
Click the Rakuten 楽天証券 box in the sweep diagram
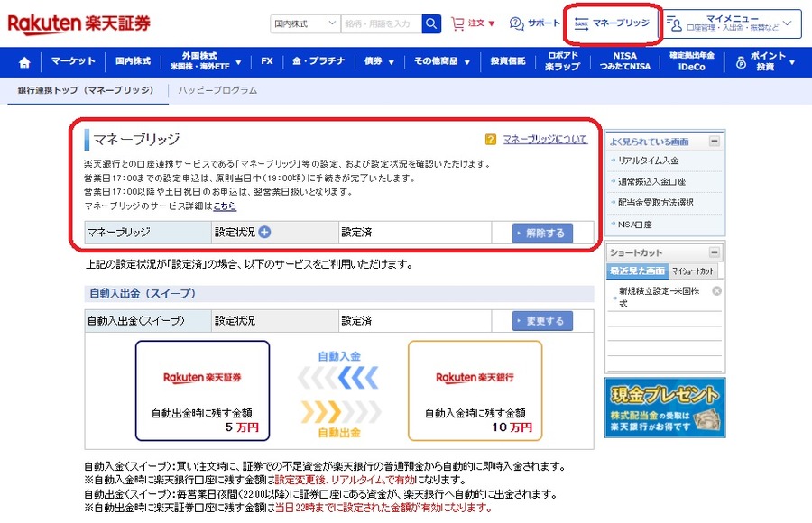click(202, 391)
